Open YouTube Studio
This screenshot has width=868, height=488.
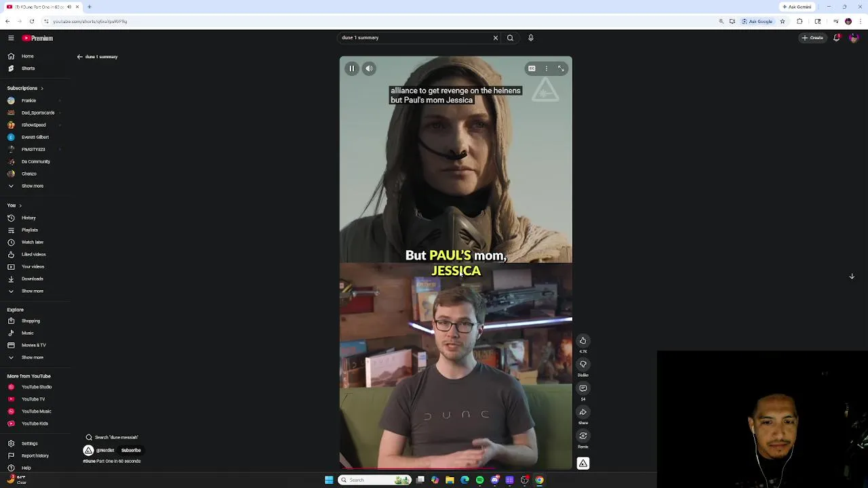pyautogui.click(x=36, y=387)
